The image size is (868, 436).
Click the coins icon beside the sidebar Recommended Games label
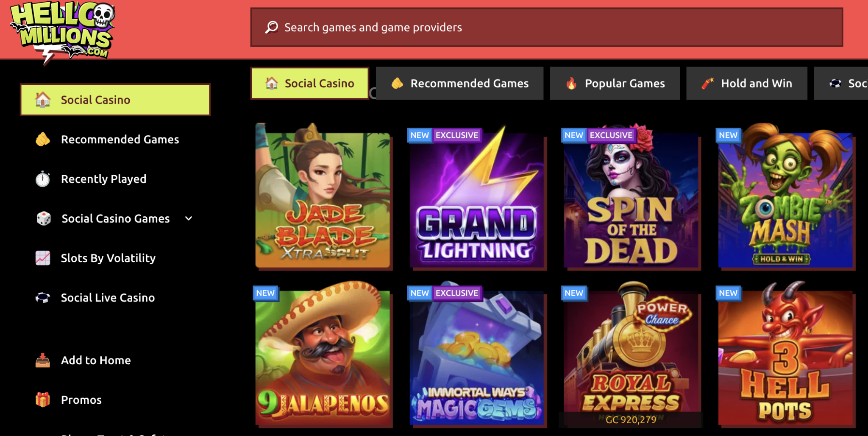(43, 139)
